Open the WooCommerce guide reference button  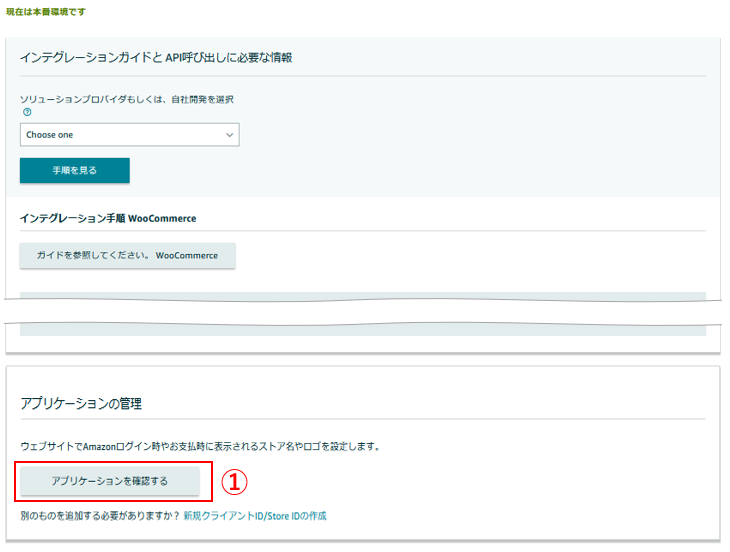(x=127, y=256)
